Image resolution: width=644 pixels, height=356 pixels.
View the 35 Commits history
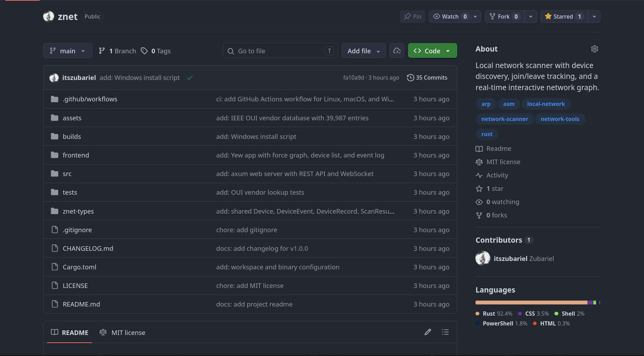click(427, 78)
